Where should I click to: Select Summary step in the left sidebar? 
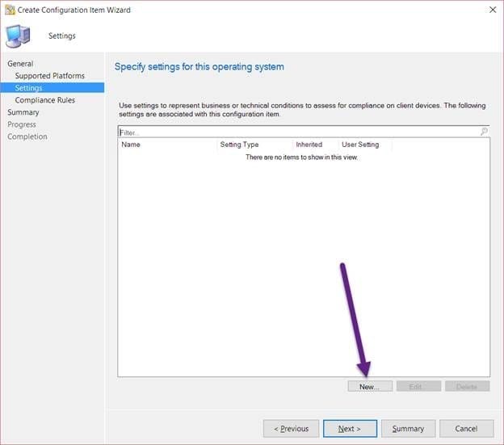click(x=23, y=112)
